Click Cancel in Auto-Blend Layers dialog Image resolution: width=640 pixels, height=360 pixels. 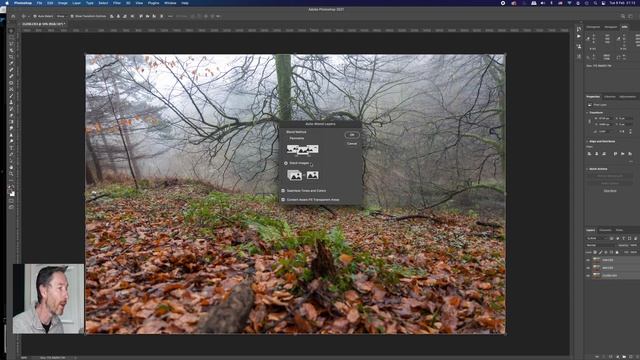coord(352,143)
